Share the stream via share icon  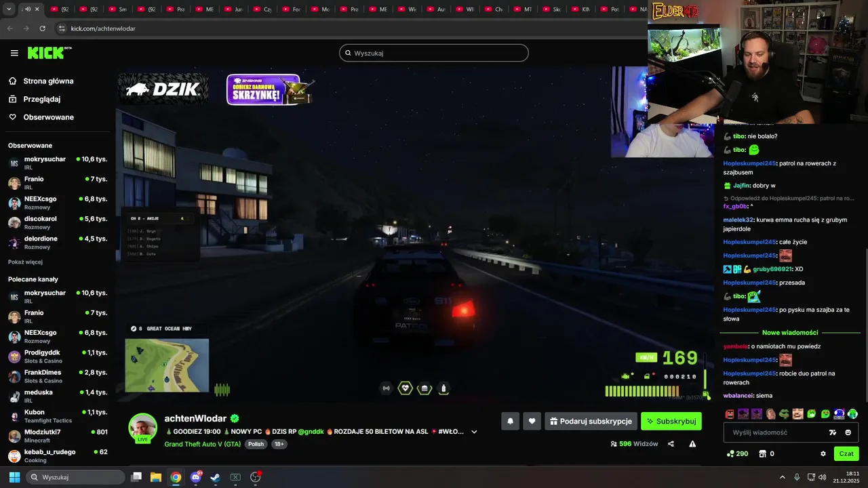(x=671, y=444)
